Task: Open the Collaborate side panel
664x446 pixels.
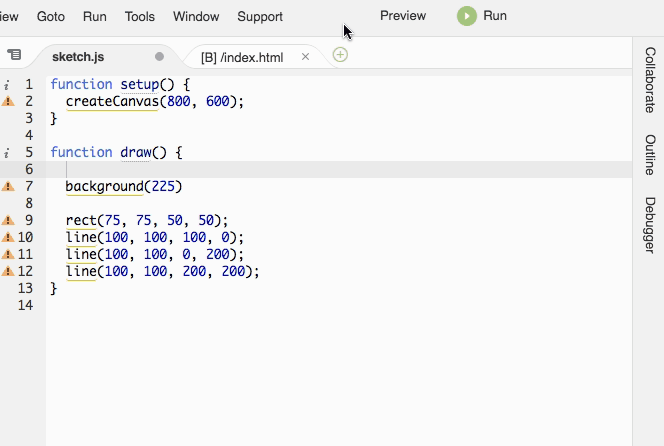Action: coord(650,80)
